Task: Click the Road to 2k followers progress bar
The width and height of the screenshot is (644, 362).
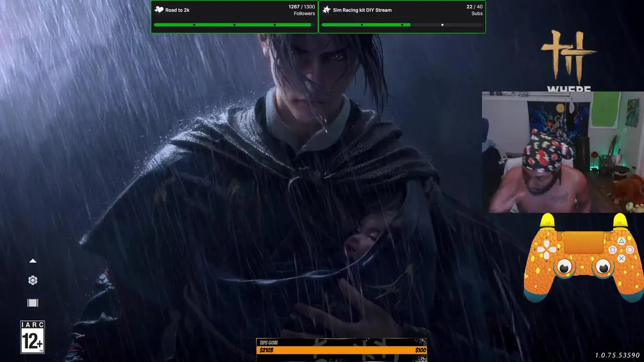Action: point(234,25)
